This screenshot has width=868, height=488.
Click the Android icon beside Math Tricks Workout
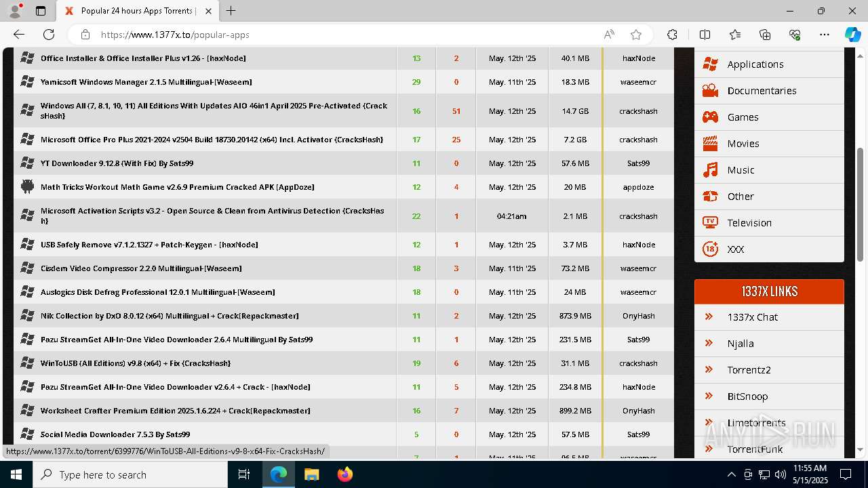pos(27,186)
